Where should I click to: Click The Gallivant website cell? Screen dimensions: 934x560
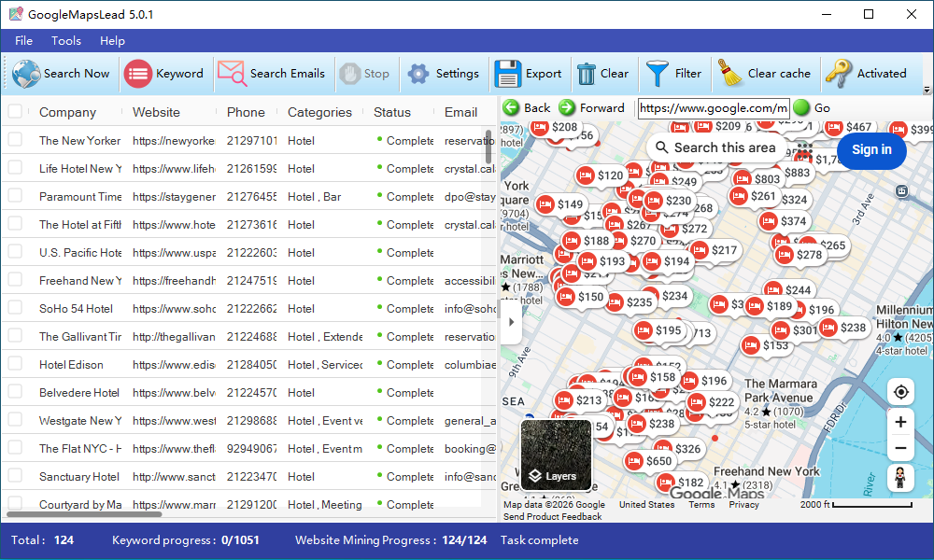tap(174, 336)
